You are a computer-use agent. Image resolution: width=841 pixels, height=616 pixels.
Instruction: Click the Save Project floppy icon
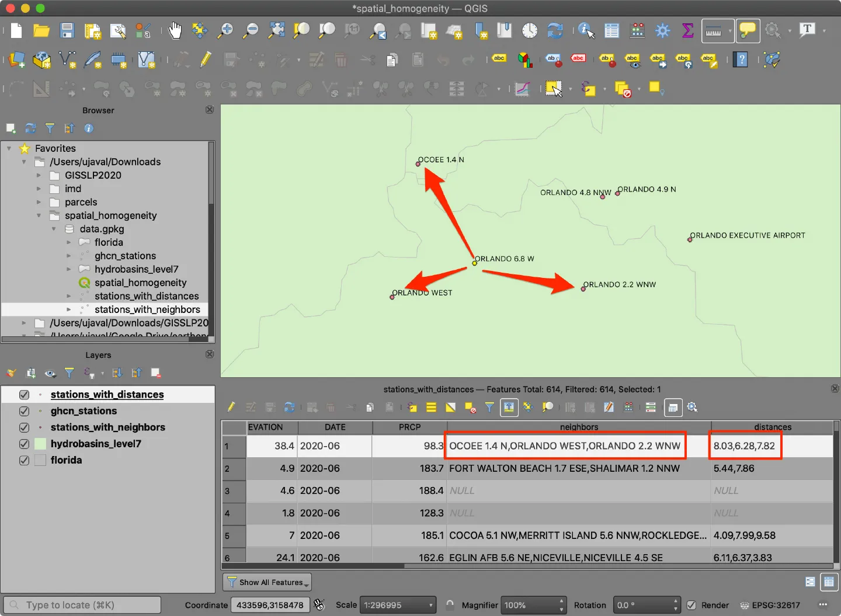[x=67, y=30]
